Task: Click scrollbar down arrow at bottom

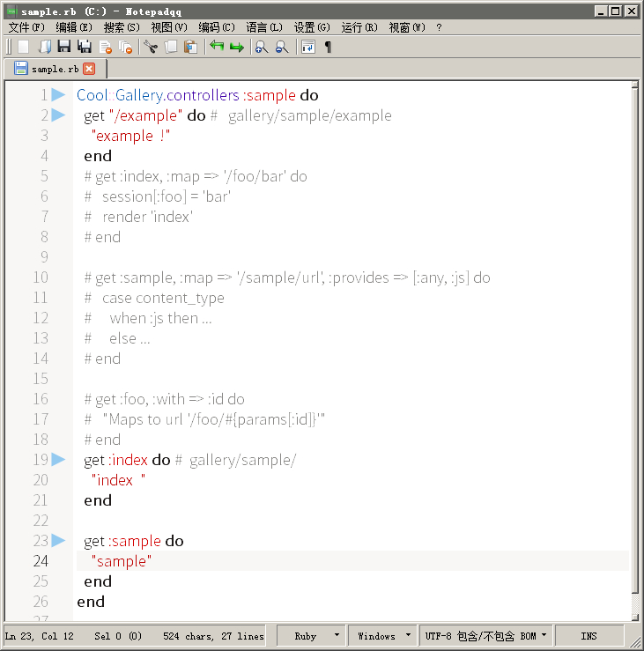Action: coord(634,618)
